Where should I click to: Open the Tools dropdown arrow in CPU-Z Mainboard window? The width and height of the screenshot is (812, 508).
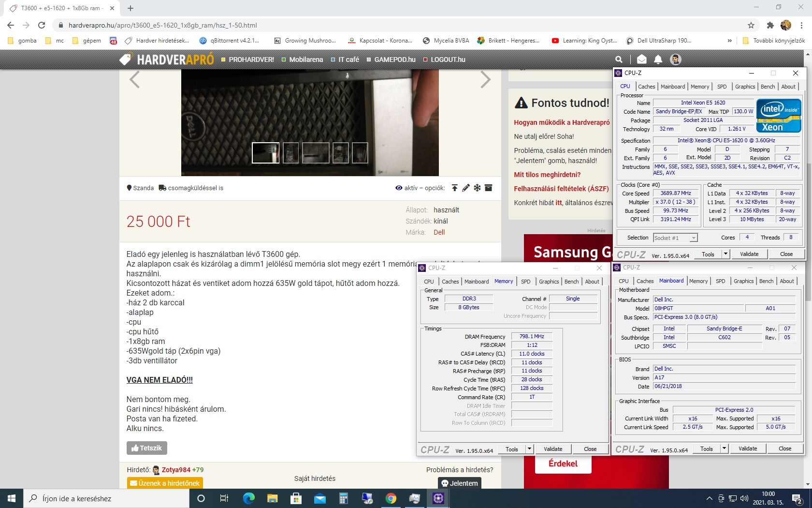(x=724, y=448)
